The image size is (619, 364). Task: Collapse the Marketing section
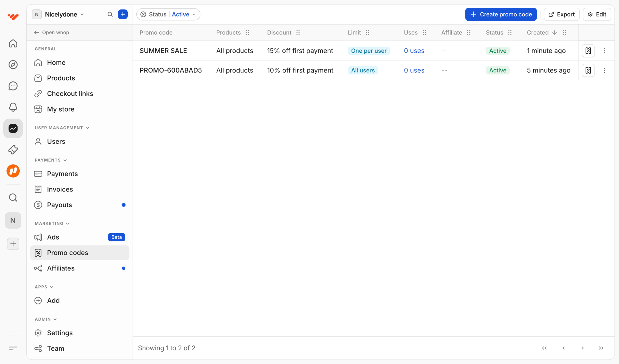[52, 224]
